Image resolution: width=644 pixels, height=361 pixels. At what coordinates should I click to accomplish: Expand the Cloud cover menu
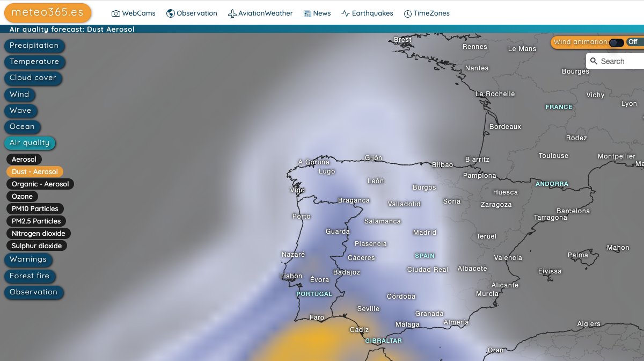point(33,78)
